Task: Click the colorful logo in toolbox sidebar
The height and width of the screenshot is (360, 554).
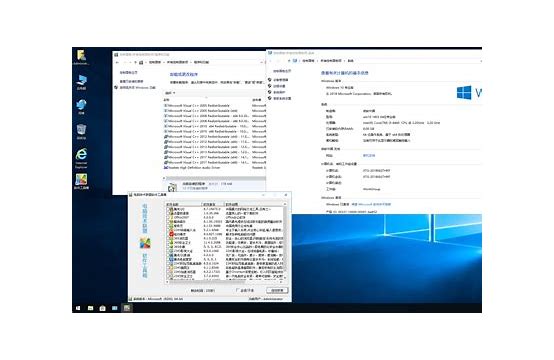Action: pos(145,243)
